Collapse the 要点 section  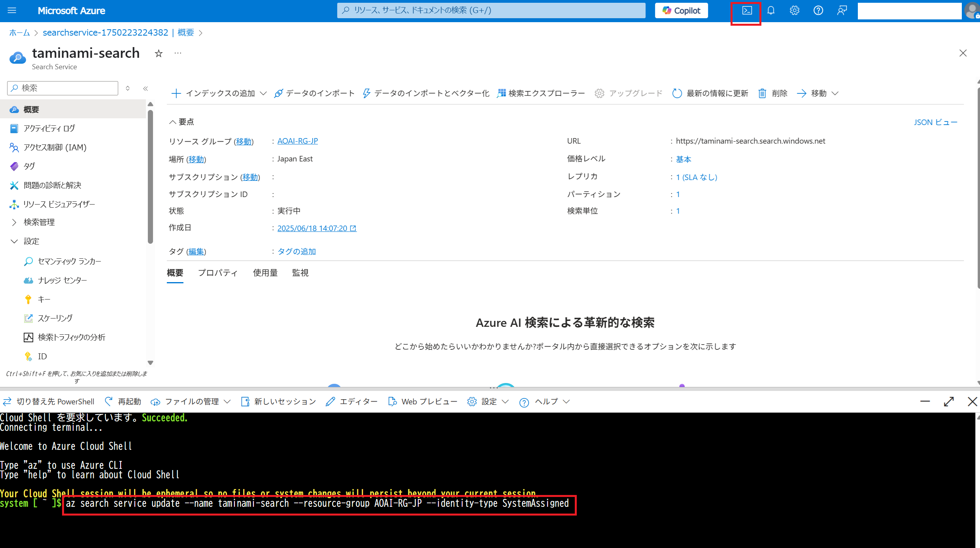pyautogui.click(x=181, y=122)
